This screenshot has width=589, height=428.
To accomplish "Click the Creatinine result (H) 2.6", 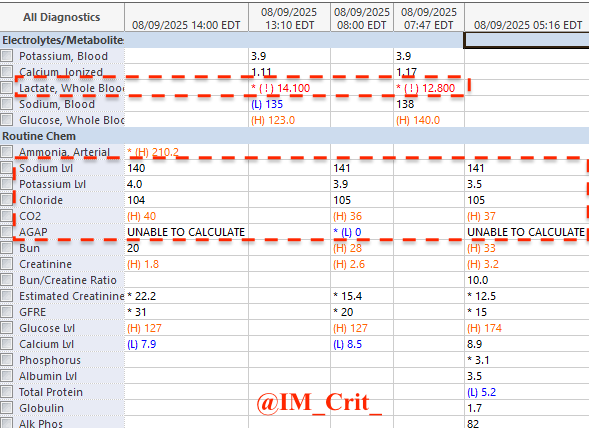I will [x=349, y=264].
